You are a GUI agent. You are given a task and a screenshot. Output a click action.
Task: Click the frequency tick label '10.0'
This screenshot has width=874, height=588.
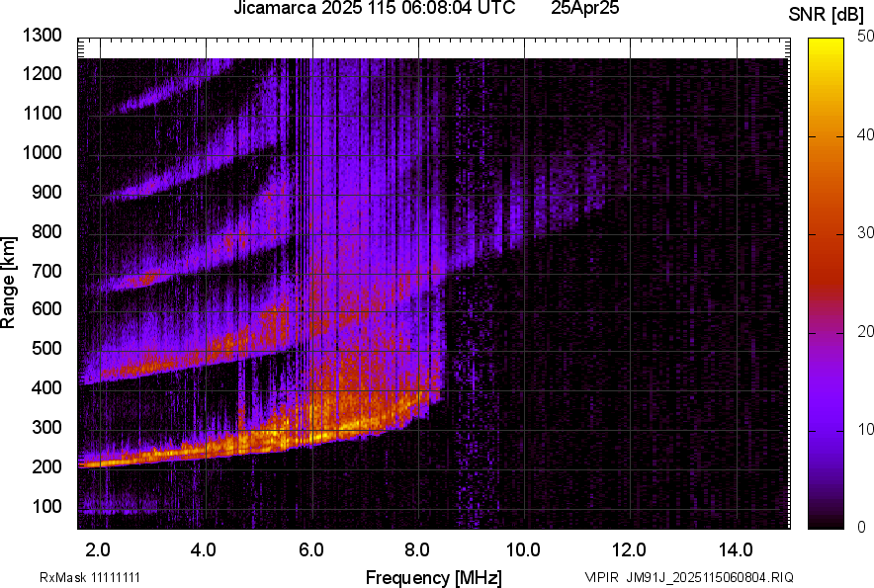point(523,550)
